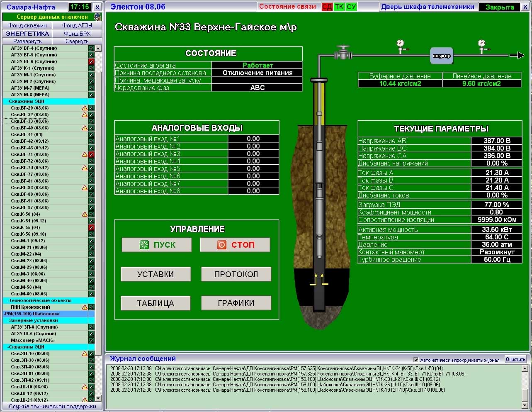Screen dimensions: 532x412
Task: Open the ЭНЕРГЕТИКА tab
Action: click(27, 34)
